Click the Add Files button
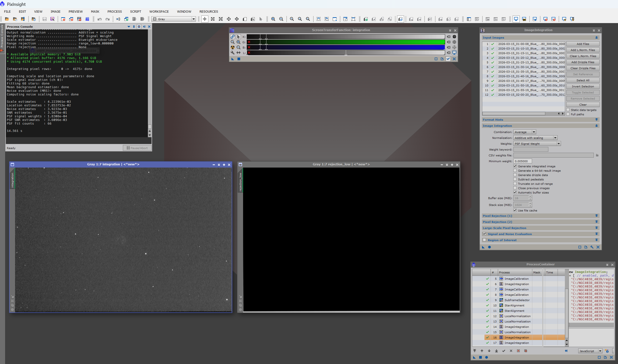The image size is (618, 364). click(x=583, y=44)
